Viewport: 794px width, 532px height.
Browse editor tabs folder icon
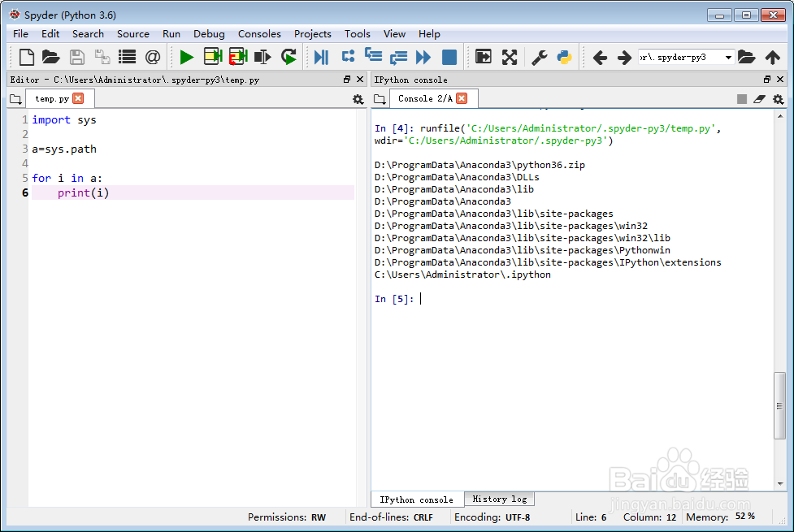point(15,99)
